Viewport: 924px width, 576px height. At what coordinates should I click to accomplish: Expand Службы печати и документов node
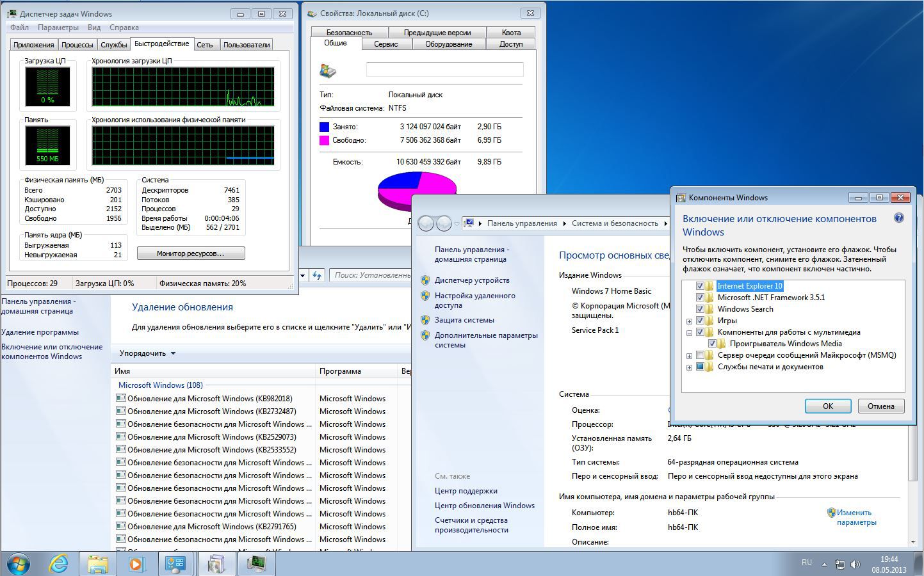point(689,367)
